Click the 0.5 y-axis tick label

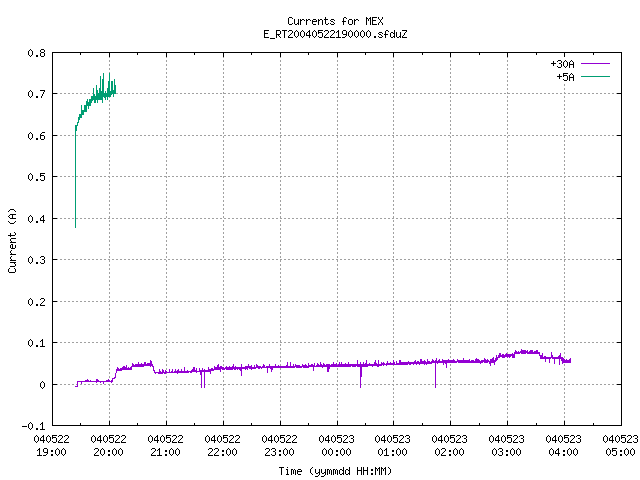point(36,177)
